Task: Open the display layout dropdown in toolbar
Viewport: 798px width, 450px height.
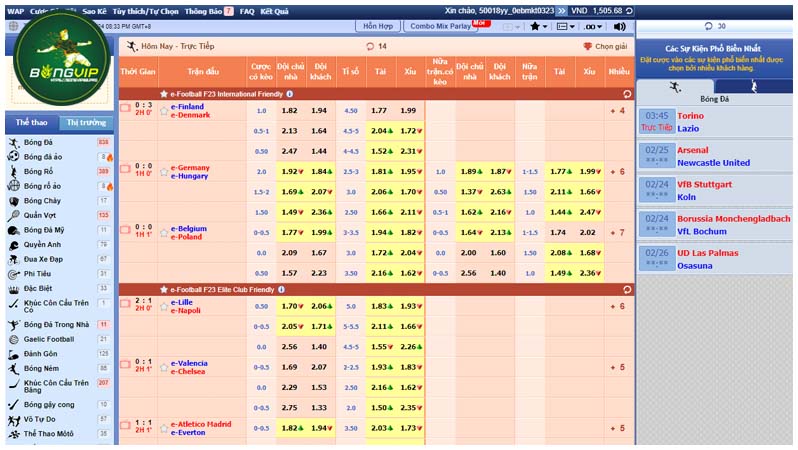Action: click(x=565, y=26)
